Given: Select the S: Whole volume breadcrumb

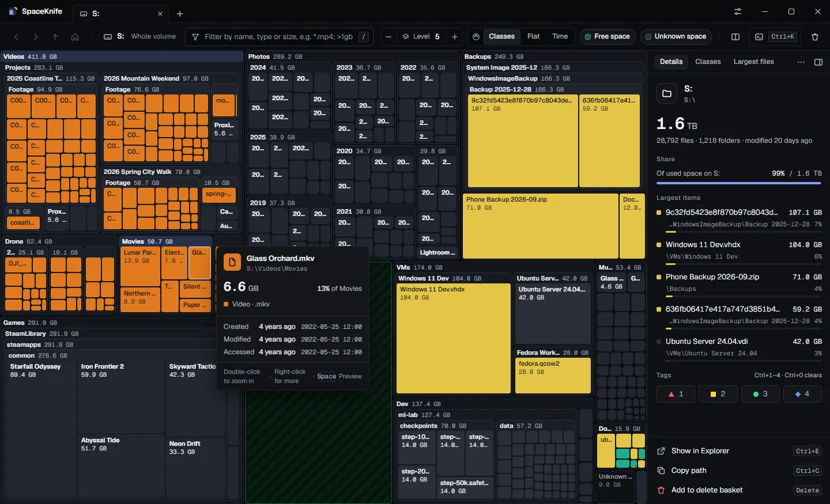Looking at the screenshot, I should (139, 36).
